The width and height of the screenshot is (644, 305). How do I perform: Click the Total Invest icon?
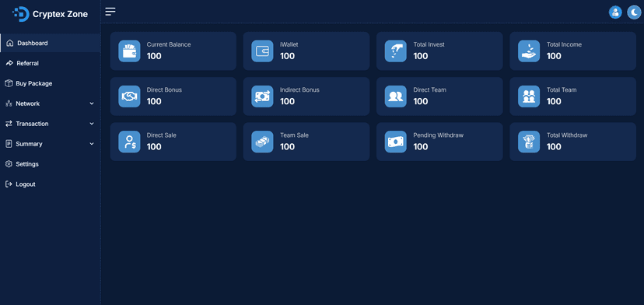(396, 51)
